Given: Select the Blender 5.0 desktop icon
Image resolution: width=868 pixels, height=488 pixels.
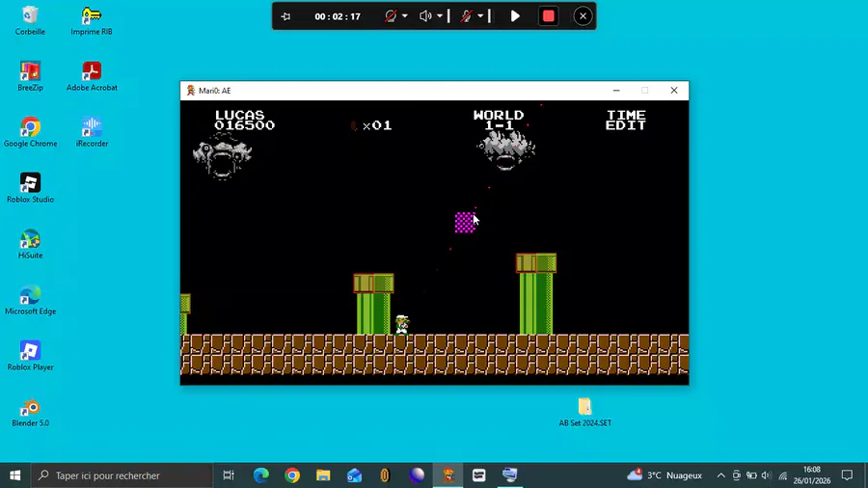Looking at the screenshot, I should (30, 412).
